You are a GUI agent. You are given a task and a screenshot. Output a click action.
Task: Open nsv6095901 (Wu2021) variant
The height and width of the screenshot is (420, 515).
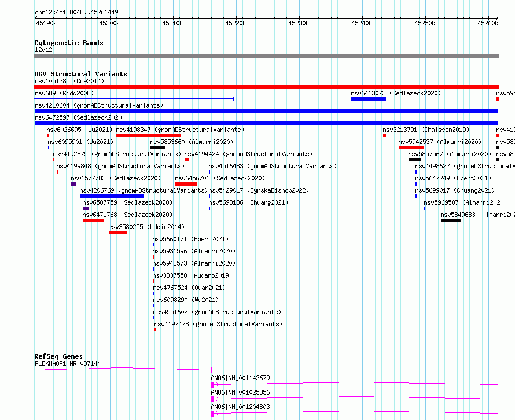click(80, 142)
